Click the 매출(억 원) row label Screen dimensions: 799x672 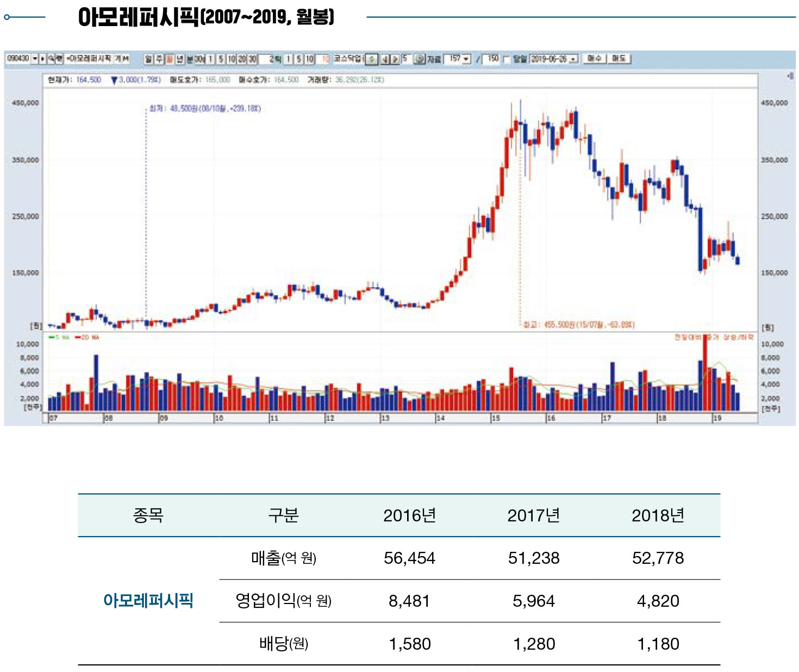click(x=283, y=558)
